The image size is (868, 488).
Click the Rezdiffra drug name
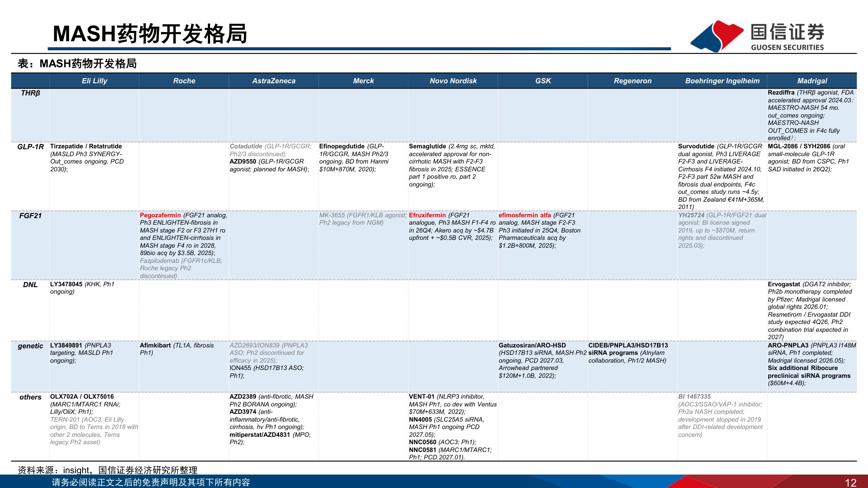781,92
